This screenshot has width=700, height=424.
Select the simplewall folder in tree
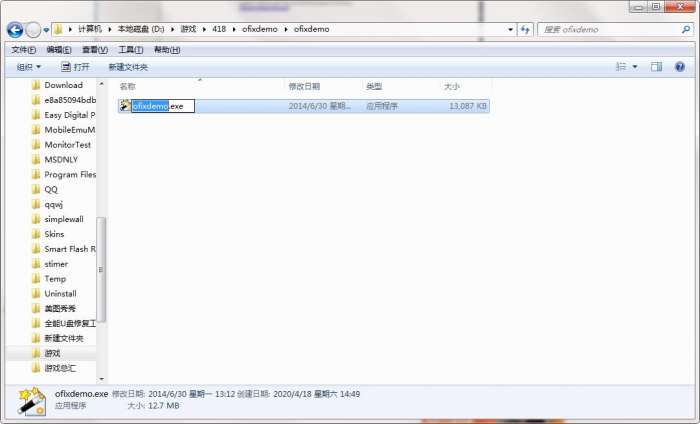(x=58, y=219)
